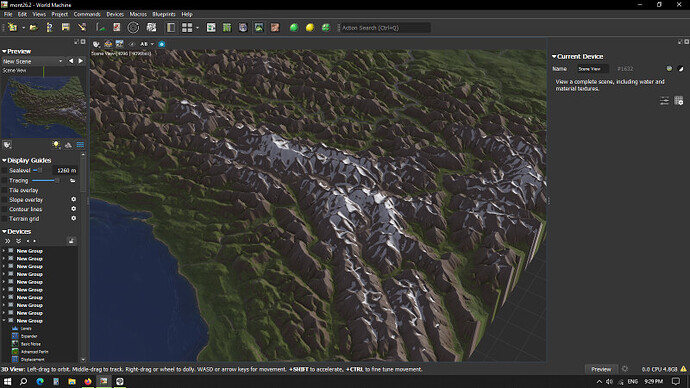690x388 pixels.
Task: Expand all device groups icon
Action: (x=7, y=241)
